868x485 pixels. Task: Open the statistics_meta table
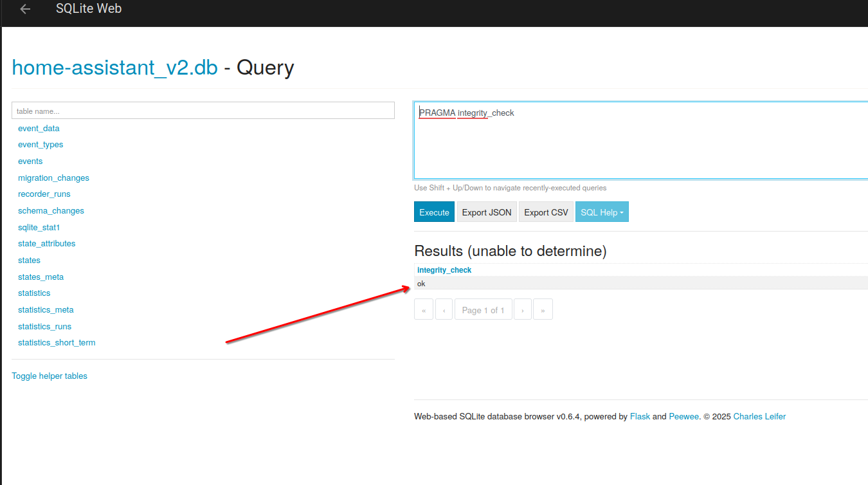(x=46, y=309)
